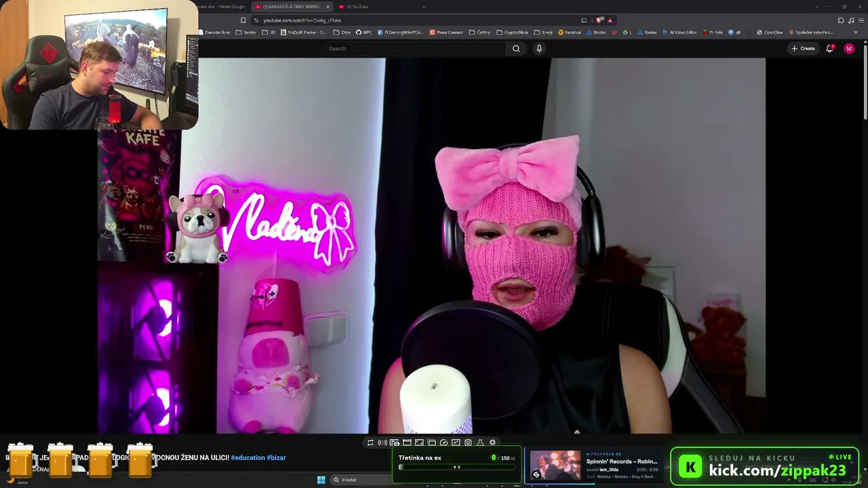Click the page vertical scrollbar

tap(865, 81)
